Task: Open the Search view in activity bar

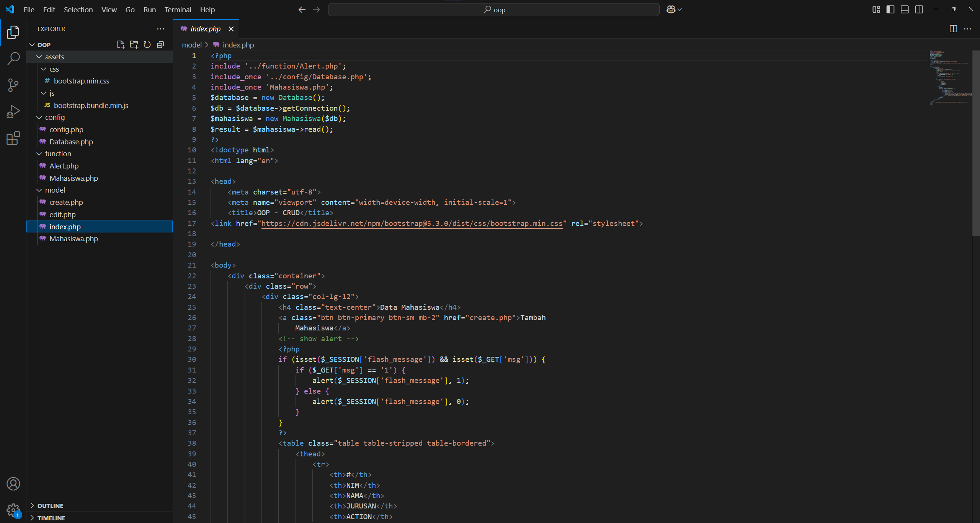Action: click(x=13, y=59)
